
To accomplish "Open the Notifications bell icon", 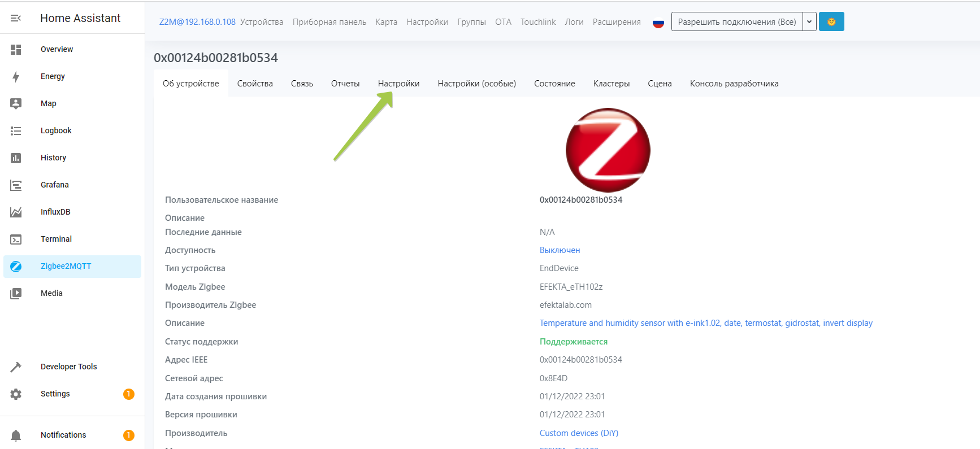I will [x=16, y=435].
